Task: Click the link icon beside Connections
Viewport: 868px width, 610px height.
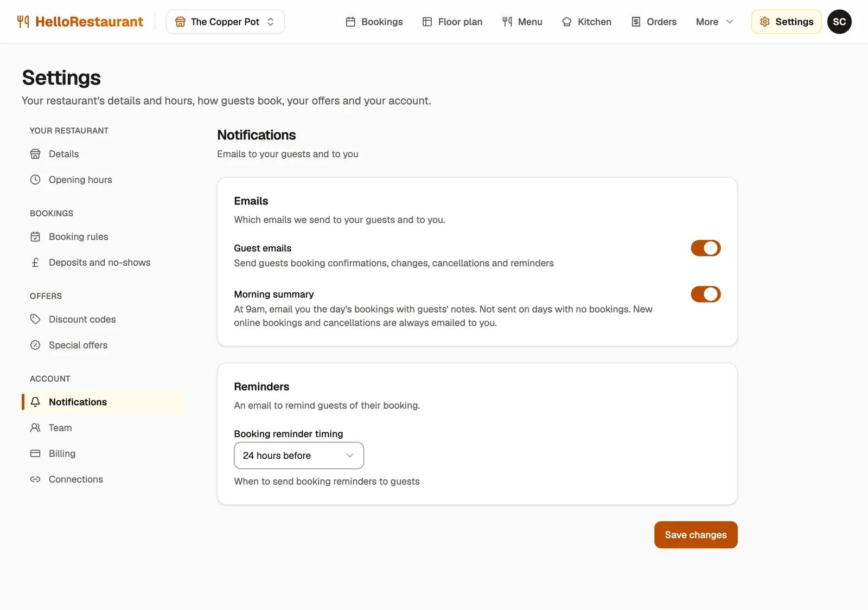Action: [x=35, y=479]
